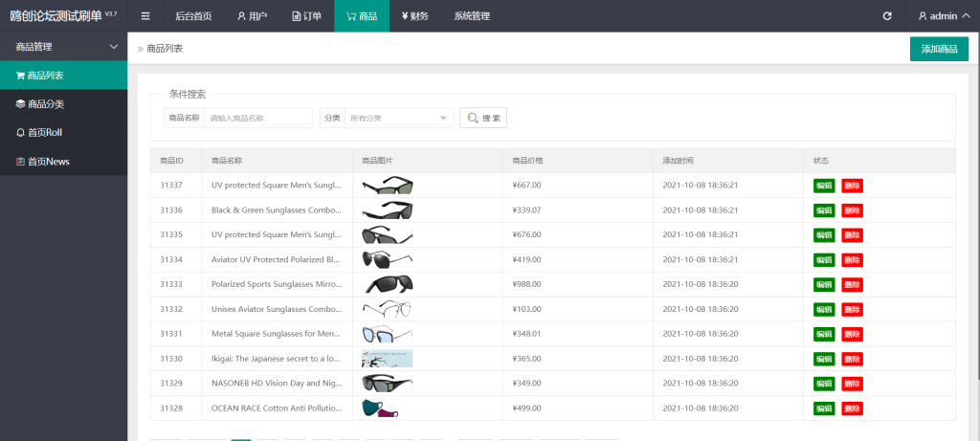Edit product 31337

pos(824,186)
